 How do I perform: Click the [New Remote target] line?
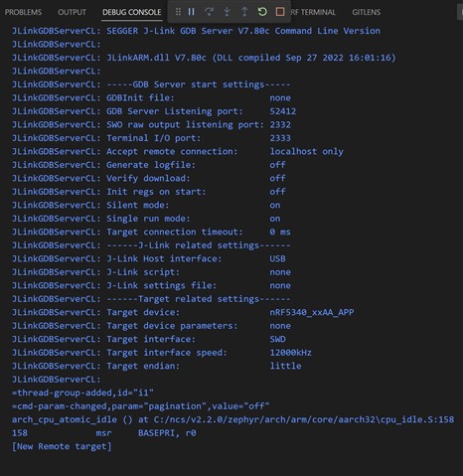coord(62,446)
